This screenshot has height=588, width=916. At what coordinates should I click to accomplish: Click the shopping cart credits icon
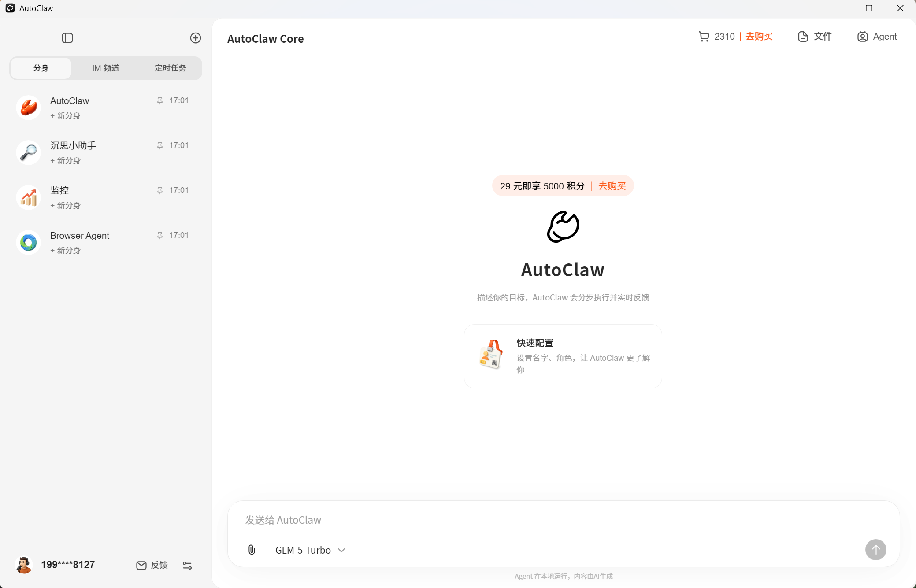click(704, 37)
